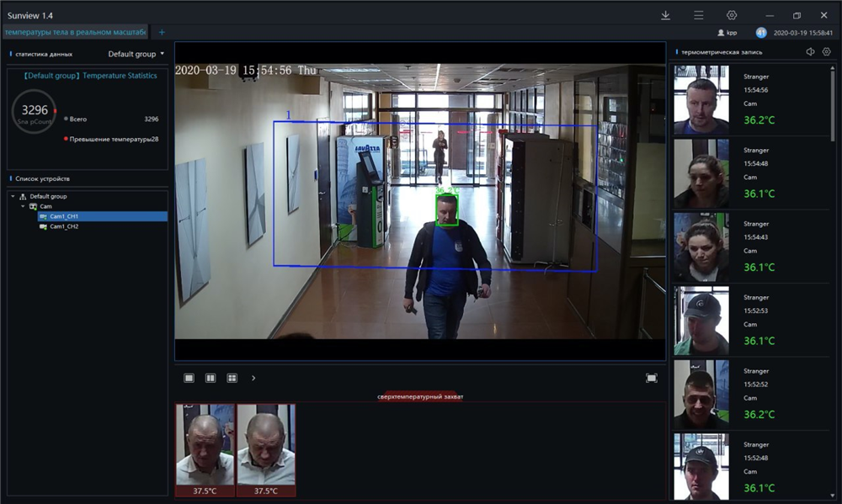Toggle the alarm sound speaker icon

(x=810, y=51)
